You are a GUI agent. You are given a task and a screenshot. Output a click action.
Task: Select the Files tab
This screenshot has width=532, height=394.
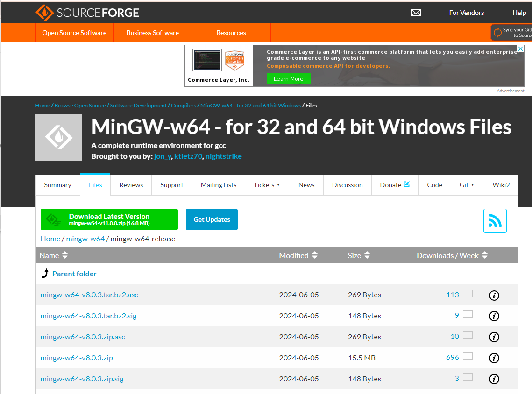pos(95,185)
